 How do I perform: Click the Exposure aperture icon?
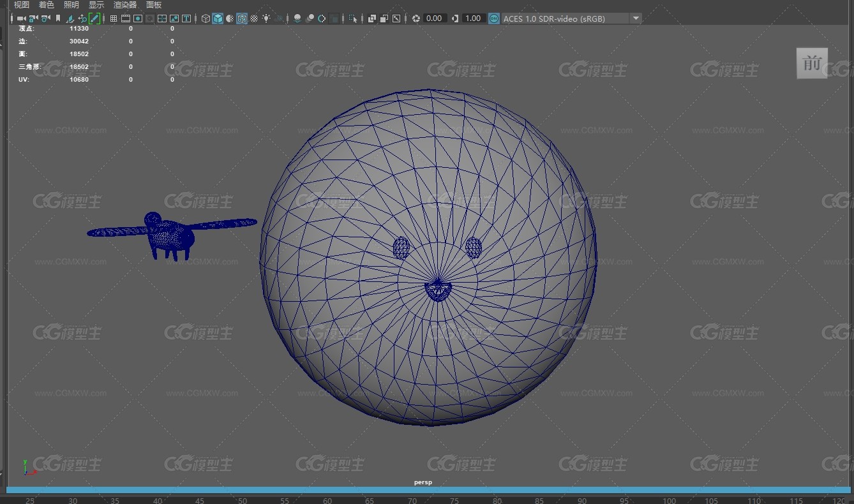click(x=416, y=19)
